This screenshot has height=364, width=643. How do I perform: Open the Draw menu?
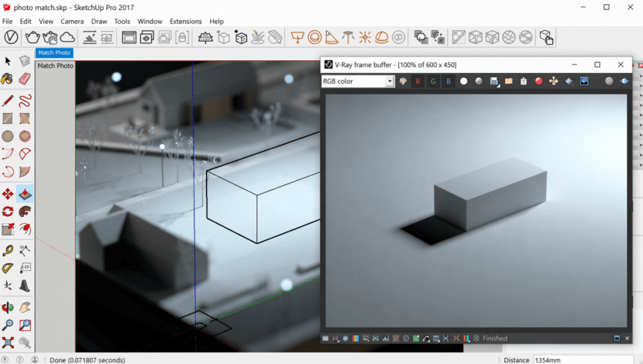tap(99, 22)
